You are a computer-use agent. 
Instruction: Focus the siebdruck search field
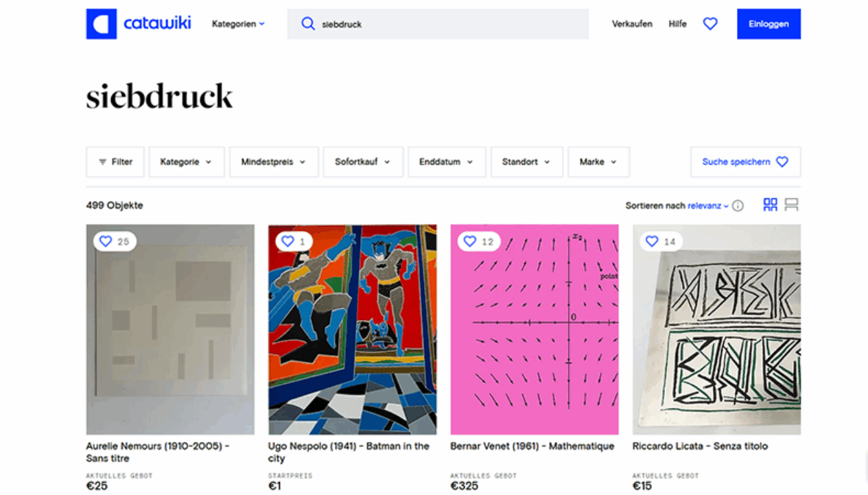[x=438, y=24]
